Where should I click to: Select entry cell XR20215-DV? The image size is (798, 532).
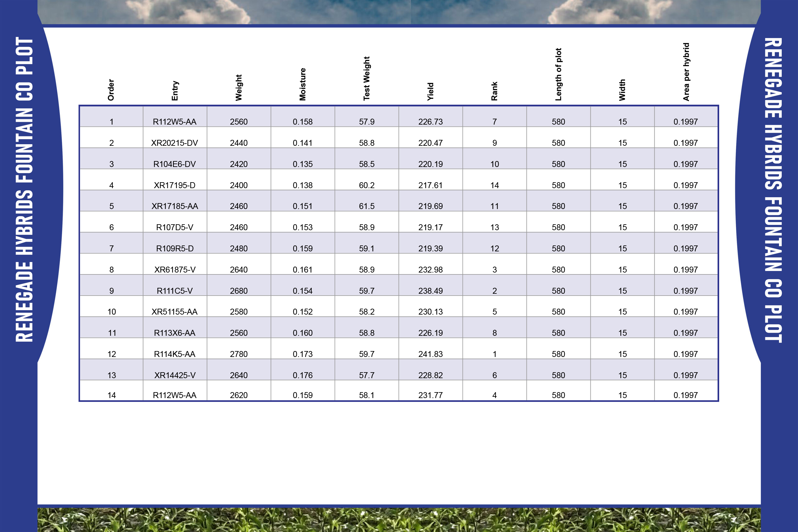click(175, 143)
